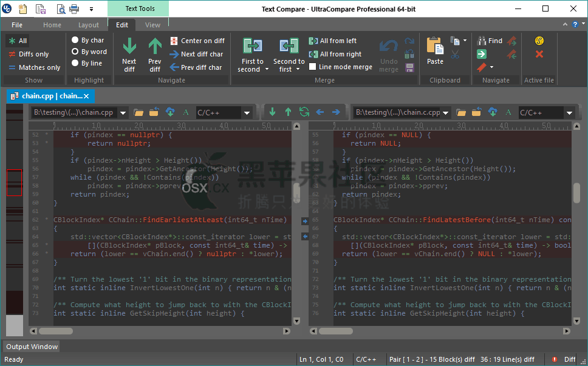Click the Undo merge button
The image size is (588, 366).
389,55
